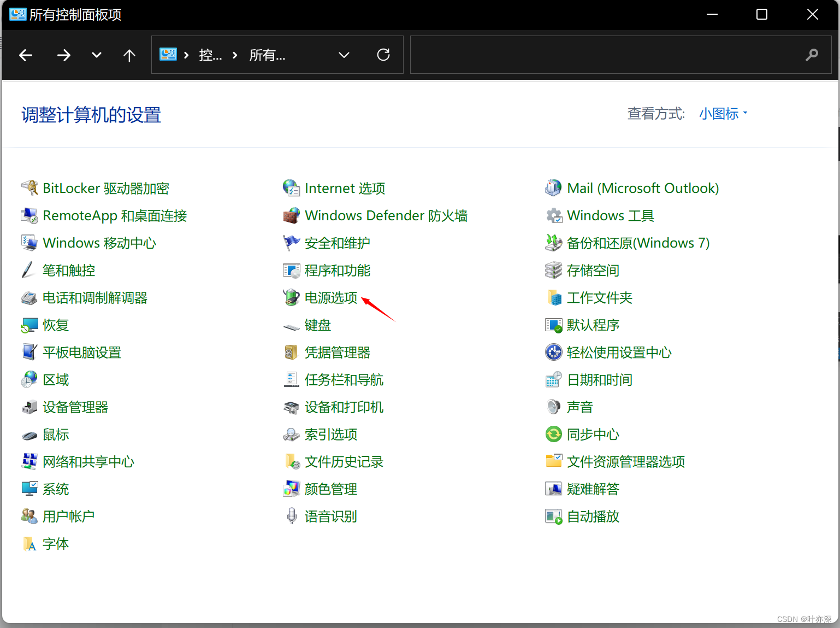Open 疑难解答 icon
This screenshot has height=628, width=840.
point(553,489)
